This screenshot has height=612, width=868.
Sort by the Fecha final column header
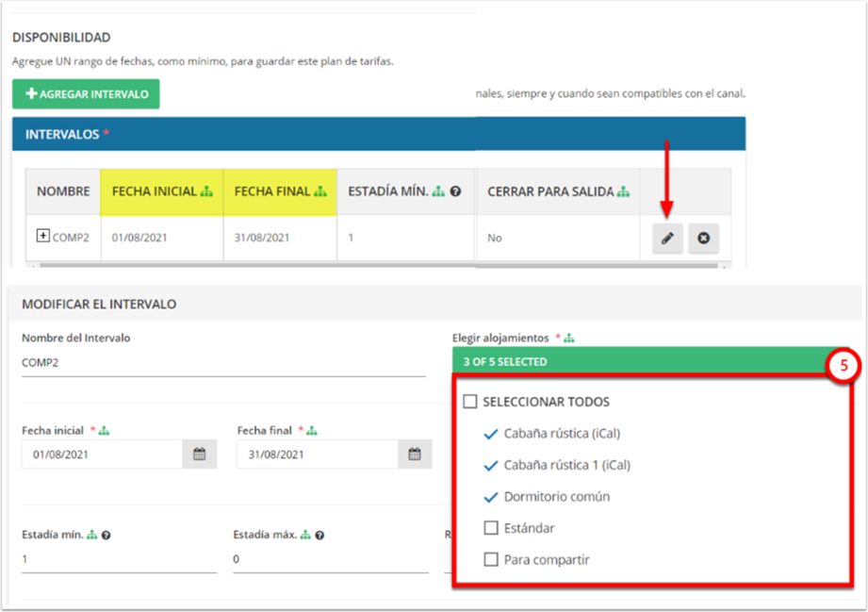pyautogui.click(x=272, y=191)
